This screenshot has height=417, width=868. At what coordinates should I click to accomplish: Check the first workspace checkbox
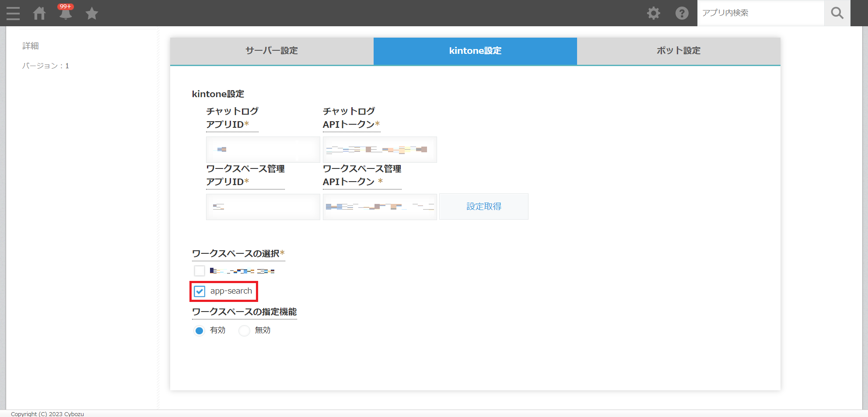coord(199,271)
